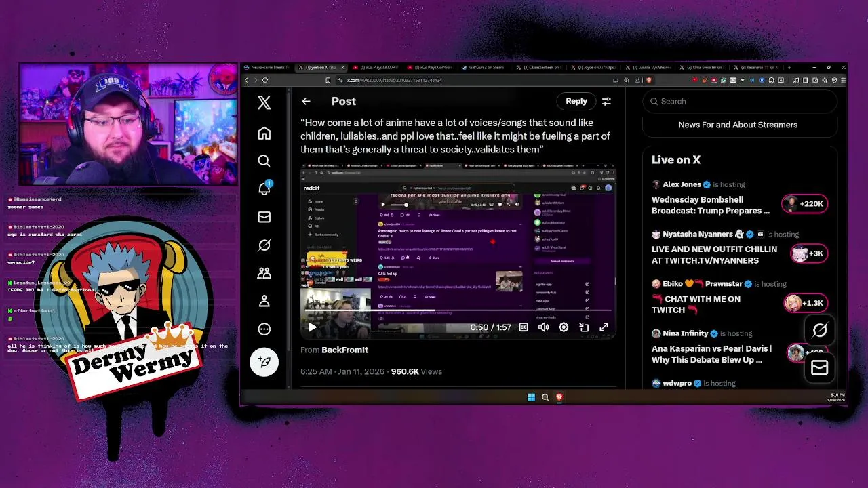
Task: Open Brave Shields lion icon in address bar
Action: tap(649, 80)
